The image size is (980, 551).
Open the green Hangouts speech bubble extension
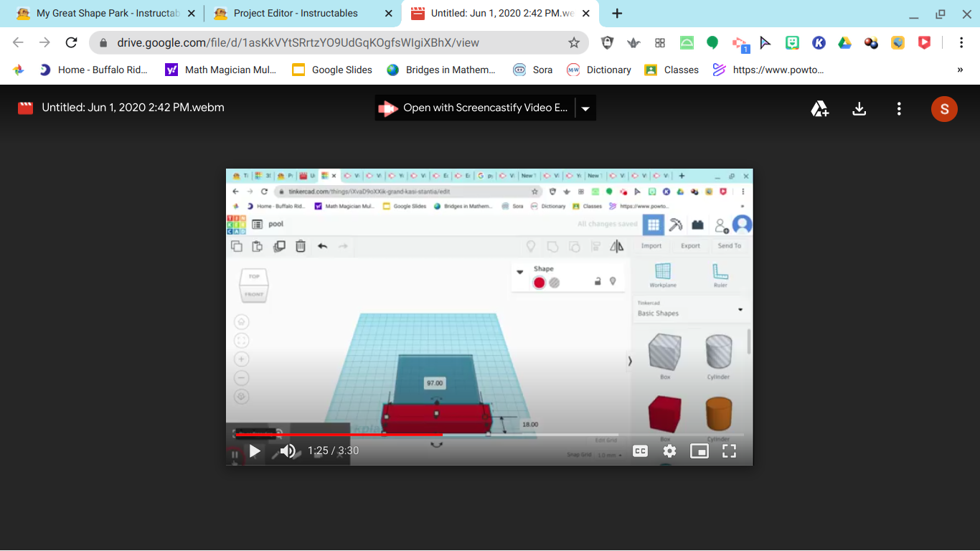click(x=712, y=42)
